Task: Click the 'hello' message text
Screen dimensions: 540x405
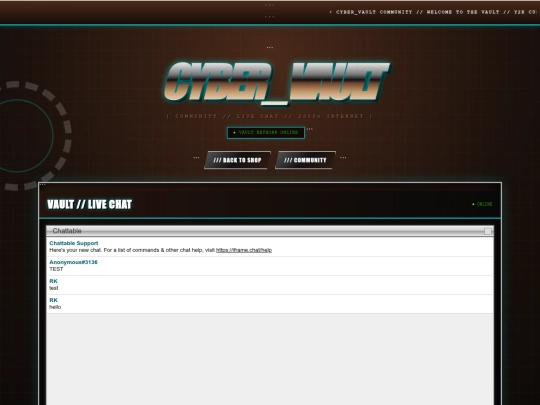Action: 55,307
